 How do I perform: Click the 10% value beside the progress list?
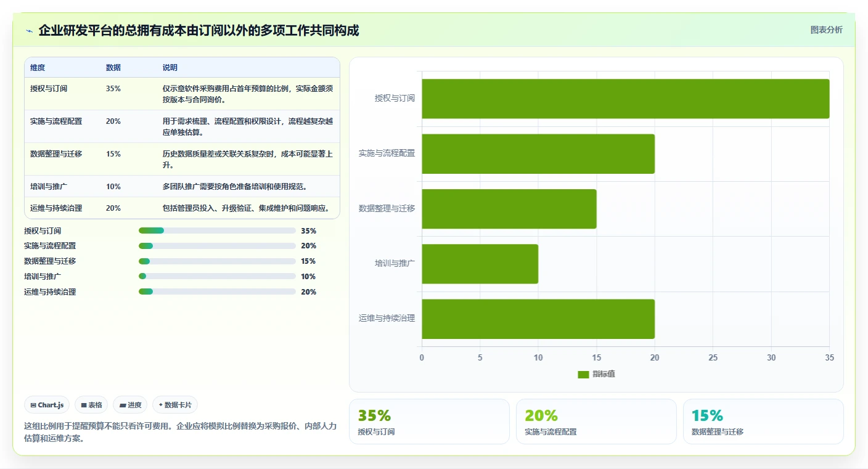[308, 277]
